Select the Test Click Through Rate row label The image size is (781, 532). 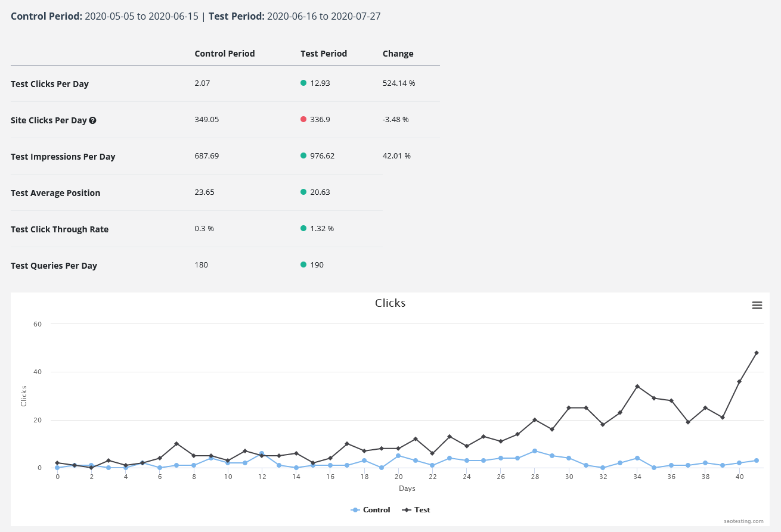click(60, 229)
